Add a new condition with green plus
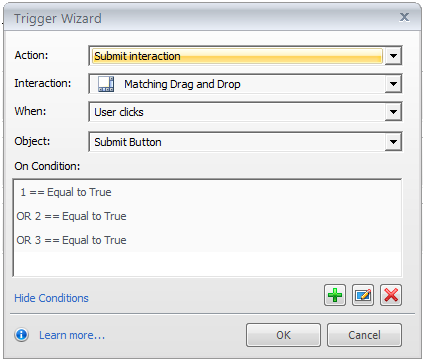The height and width of the screenshot is (362, 425). (x=335, y=295)
